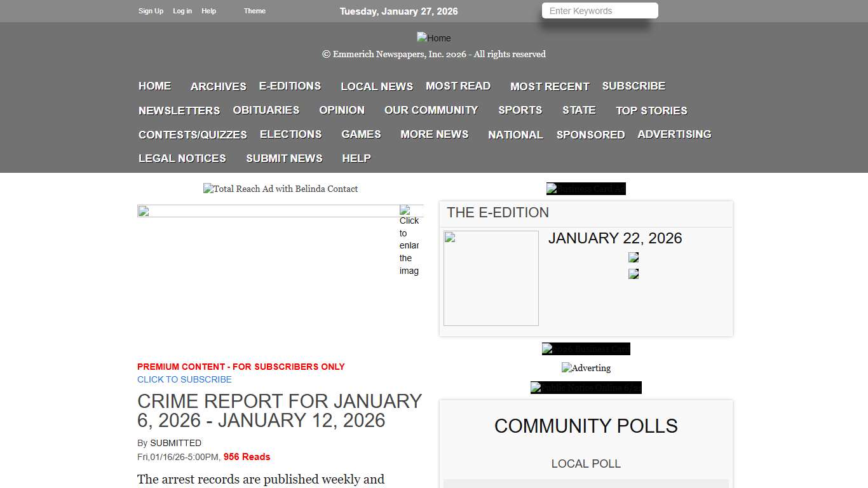Image resolution: width=868 pixels, height=488 pixels.
Task: Click the Public Notice Online banner
Action: (x=586, y=388)
